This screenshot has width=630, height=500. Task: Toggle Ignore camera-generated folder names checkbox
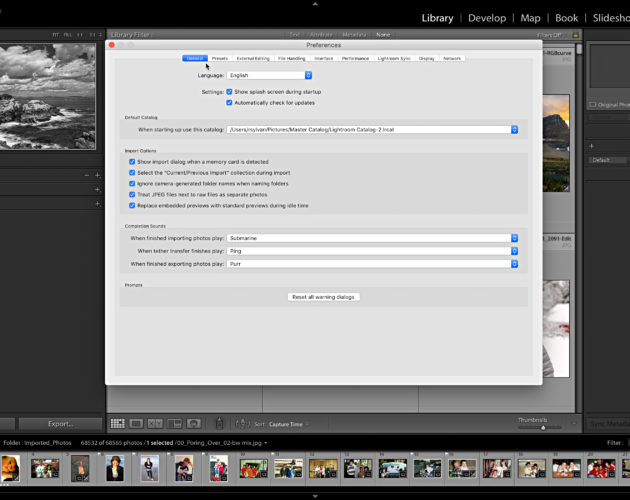pos(132,183)
